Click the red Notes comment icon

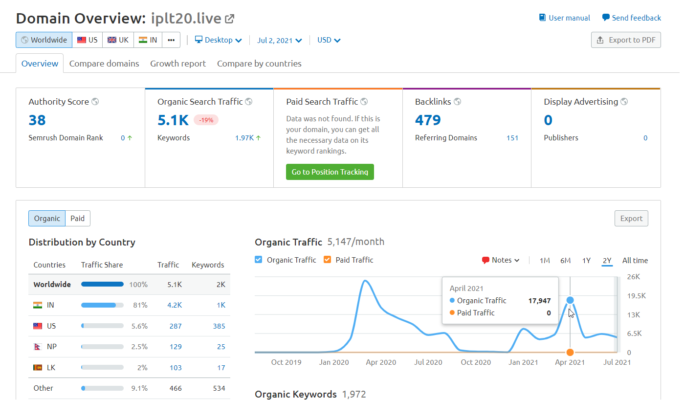pos(485,260)
